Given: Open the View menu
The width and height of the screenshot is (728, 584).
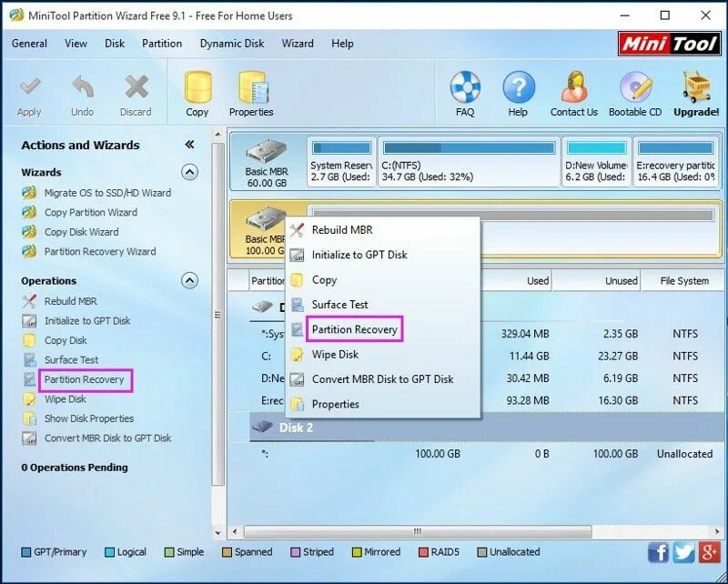Looking at the screenshot, I should [x=76, y=43].
